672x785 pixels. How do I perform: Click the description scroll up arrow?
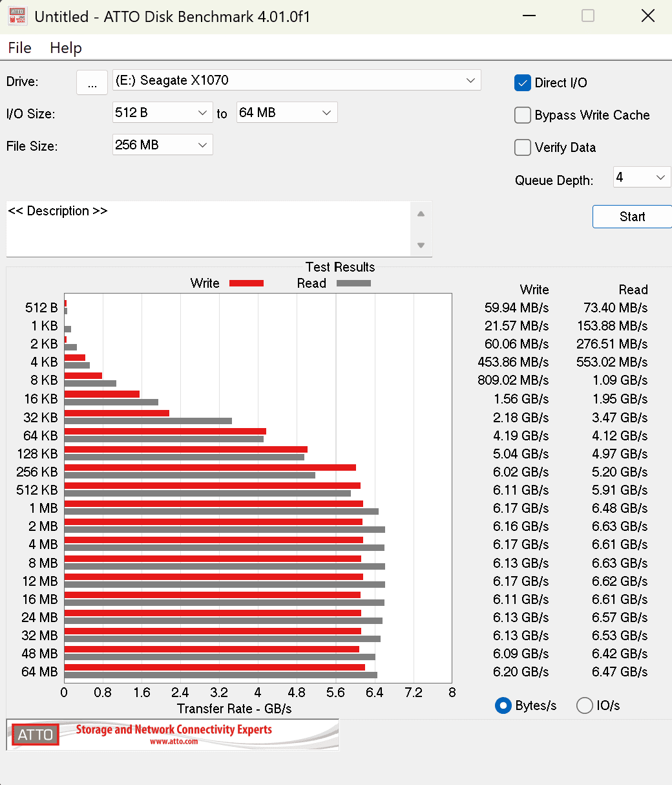[421, 214]
